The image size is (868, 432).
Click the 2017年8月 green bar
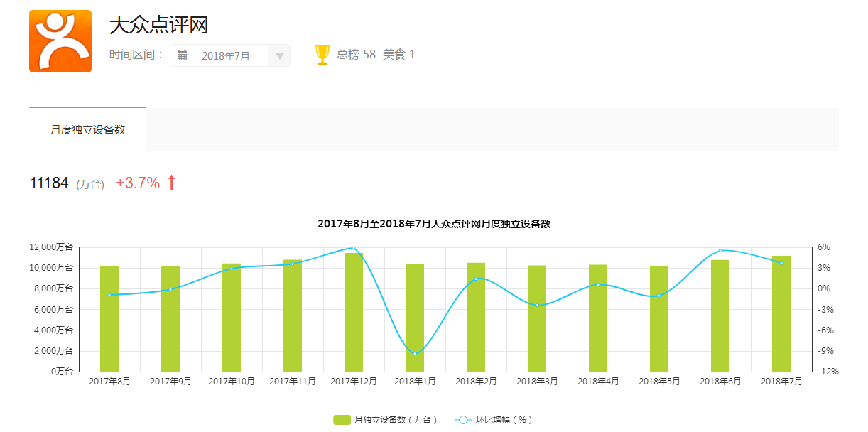tap(109, 319)
